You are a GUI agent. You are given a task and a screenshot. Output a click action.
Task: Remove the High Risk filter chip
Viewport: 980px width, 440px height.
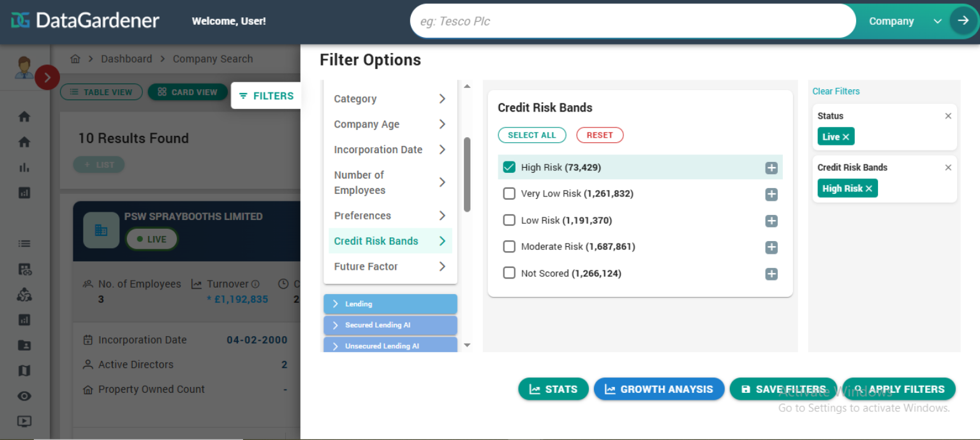pyautogui.click(x=869, y=189)
